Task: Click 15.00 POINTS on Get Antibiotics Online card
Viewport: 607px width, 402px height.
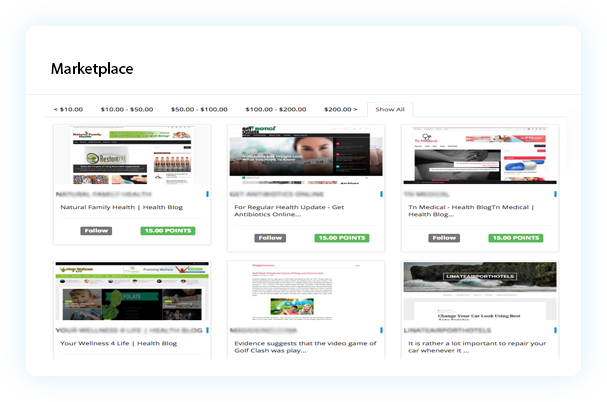Action: coord(341,238)
